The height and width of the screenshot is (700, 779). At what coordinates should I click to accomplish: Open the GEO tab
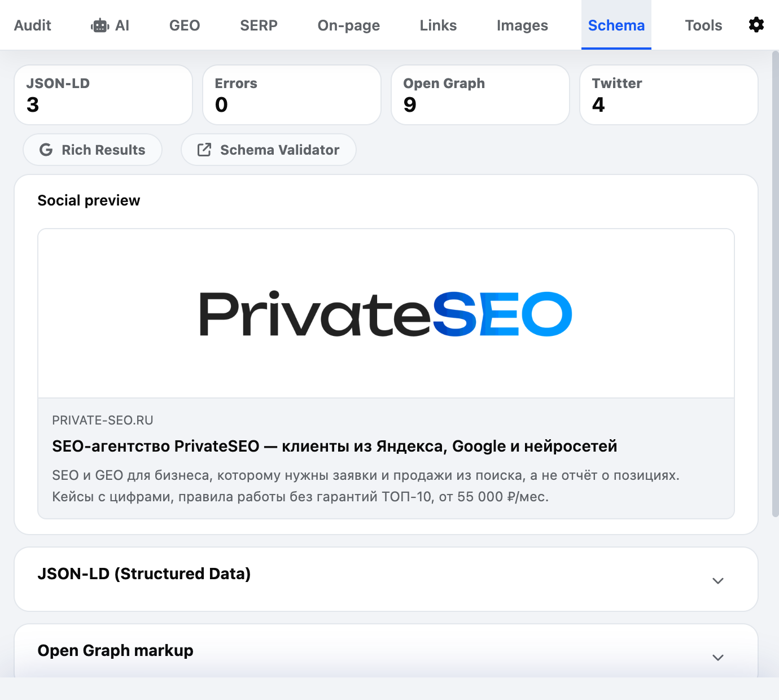[185, 25]
